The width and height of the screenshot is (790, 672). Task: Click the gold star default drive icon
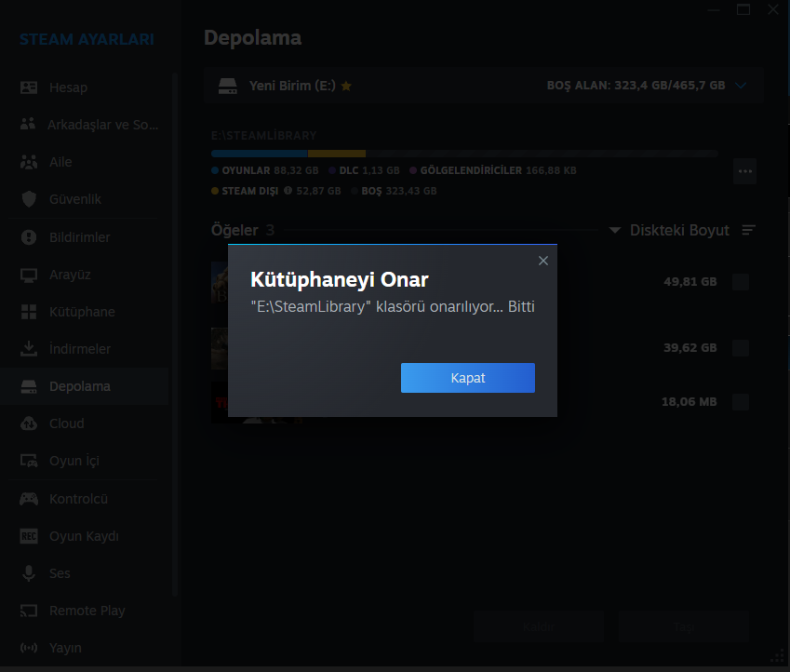(x=346, y=87)
